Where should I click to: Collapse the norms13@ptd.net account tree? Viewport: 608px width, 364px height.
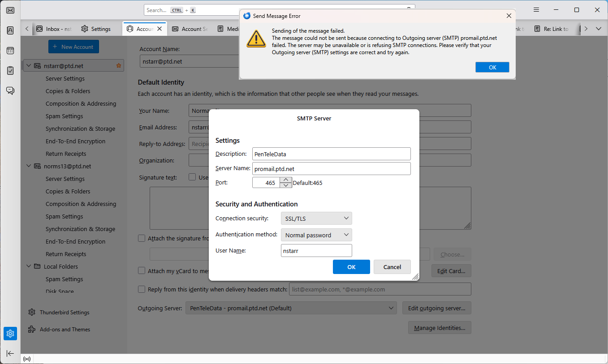click(x=29, y=166)
